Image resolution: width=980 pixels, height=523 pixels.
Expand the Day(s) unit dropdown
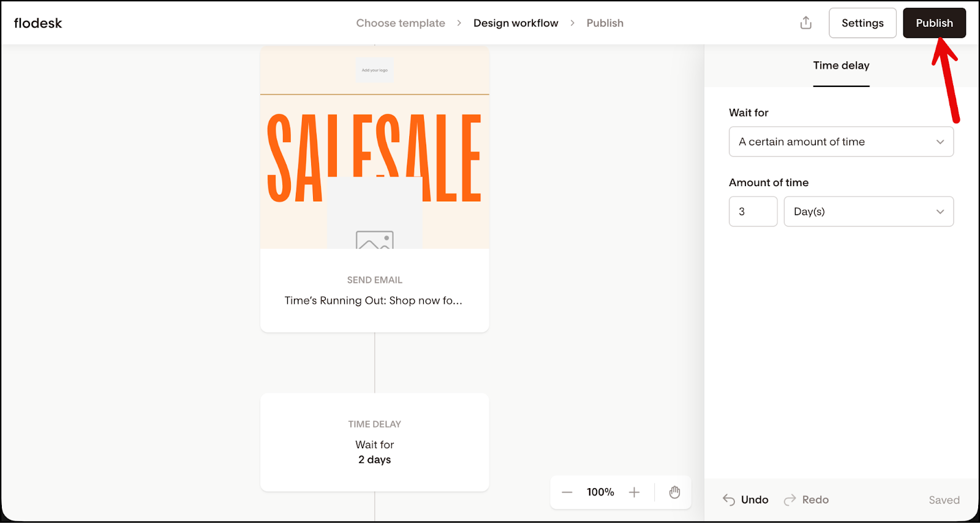868,212
